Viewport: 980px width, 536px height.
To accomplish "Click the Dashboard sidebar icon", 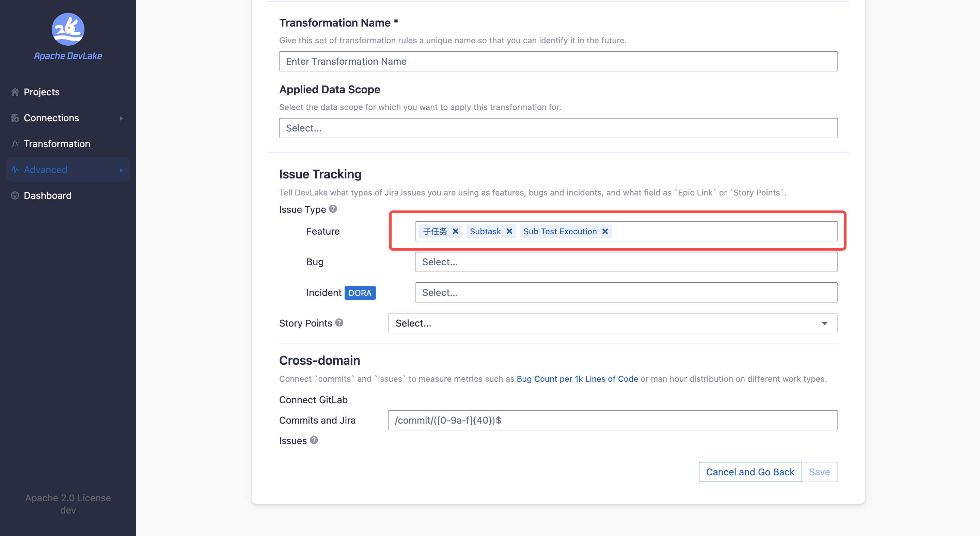I will pyautogui.click(x=15, y=195).
